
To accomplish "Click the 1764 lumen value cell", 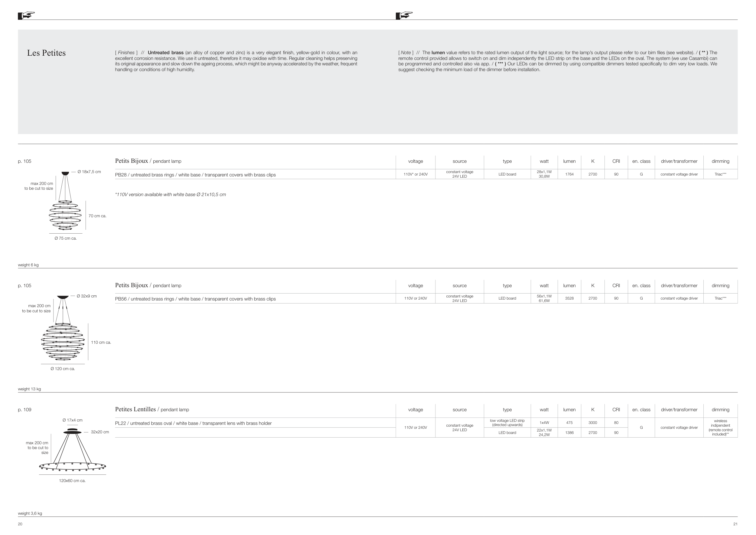I will (x=569, y=174).
